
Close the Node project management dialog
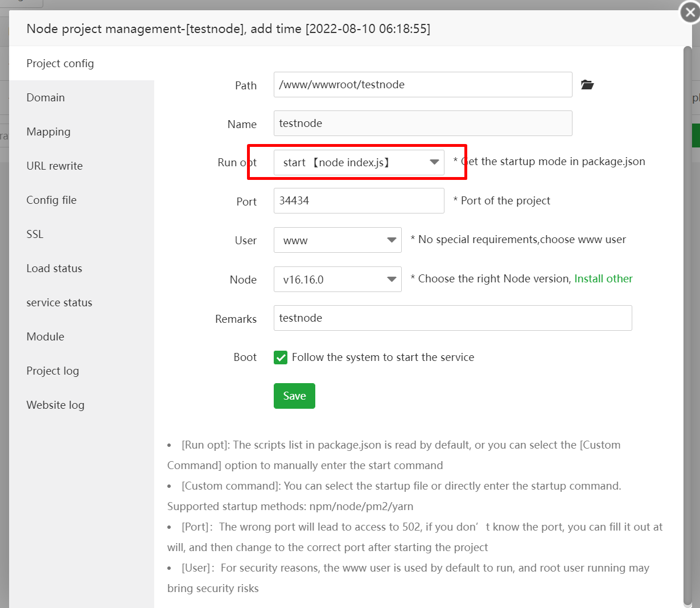tap(690, 13)
